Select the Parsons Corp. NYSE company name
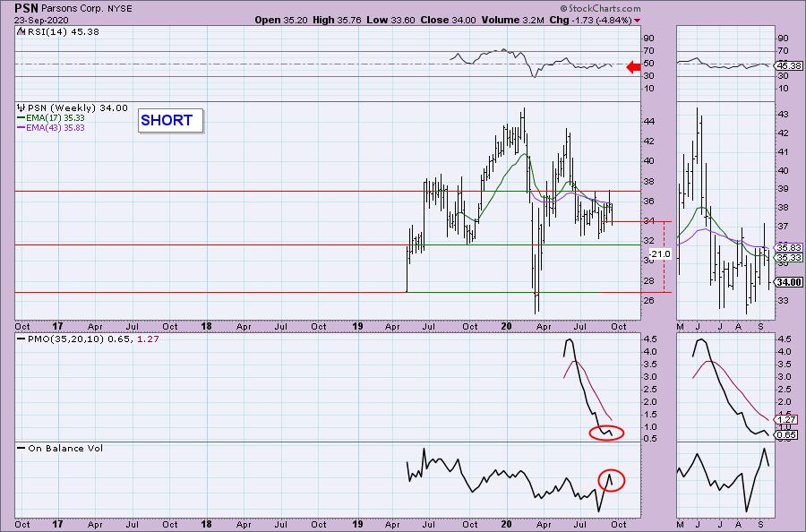 pos(86,9)
